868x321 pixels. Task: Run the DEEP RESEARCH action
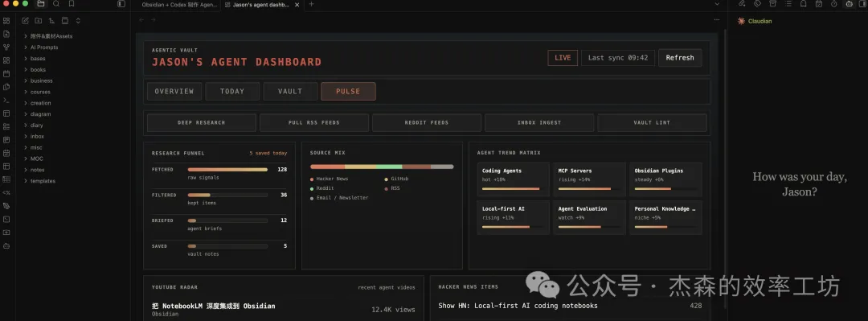point(202,122)
